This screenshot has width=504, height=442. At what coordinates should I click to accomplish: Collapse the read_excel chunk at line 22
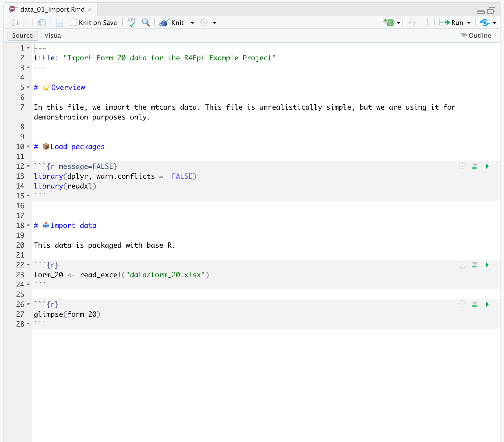tap(28, 265)
